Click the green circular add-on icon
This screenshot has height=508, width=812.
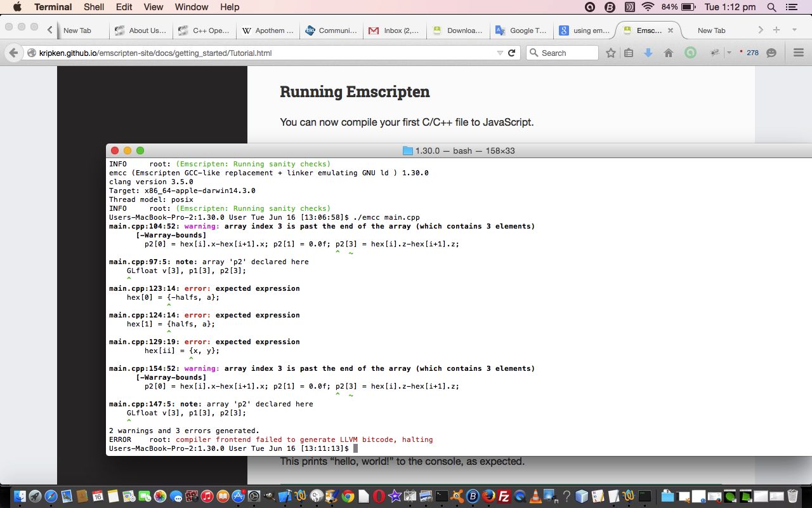(x=690, y=53)
